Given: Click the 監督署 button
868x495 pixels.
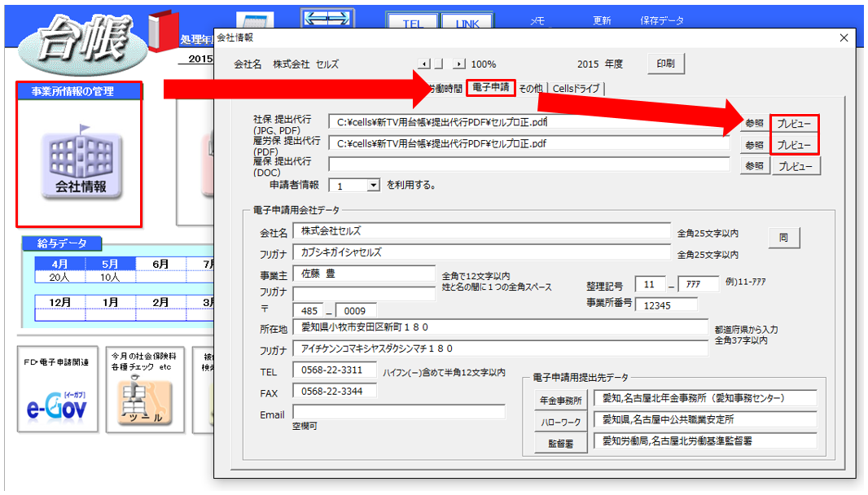Looking at the screenshot, I should tap(561, 444).
